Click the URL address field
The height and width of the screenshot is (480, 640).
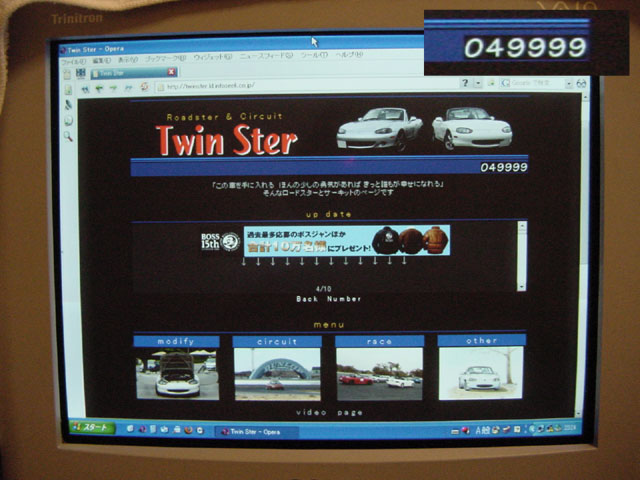[308, 85]
